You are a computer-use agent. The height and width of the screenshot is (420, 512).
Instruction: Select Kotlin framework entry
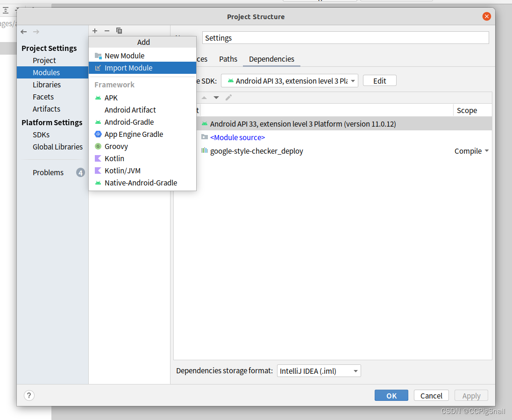(x=142, y=158)
